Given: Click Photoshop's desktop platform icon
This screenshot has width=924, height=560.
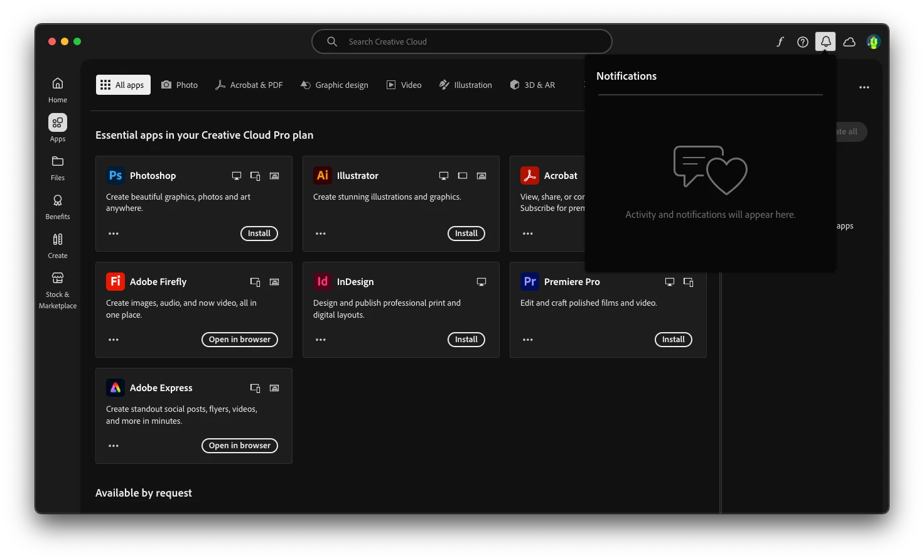Looking at the screenshot, I should point(237,176).
